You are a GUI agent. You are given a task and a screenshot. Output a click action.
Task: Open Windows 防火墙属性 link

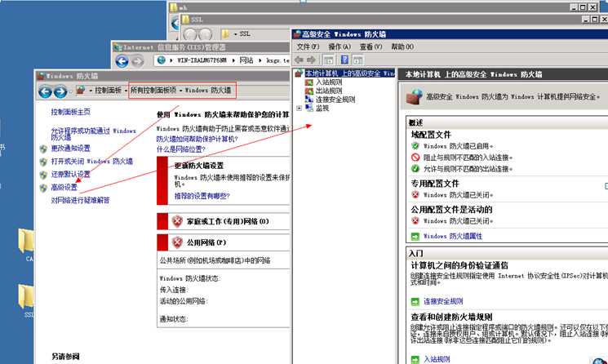452,236
